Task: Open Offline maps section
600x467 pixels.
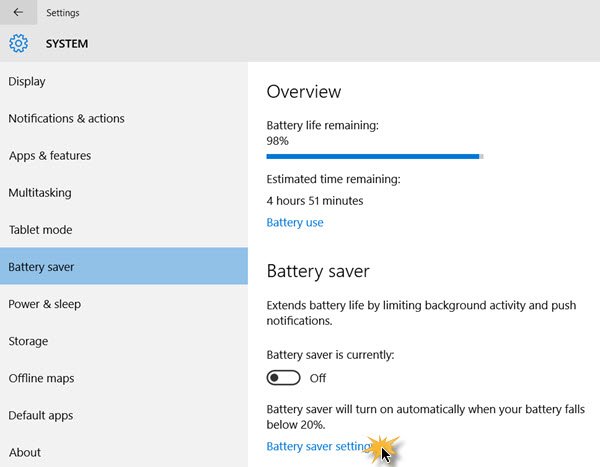Action: (x=41, y=378)
